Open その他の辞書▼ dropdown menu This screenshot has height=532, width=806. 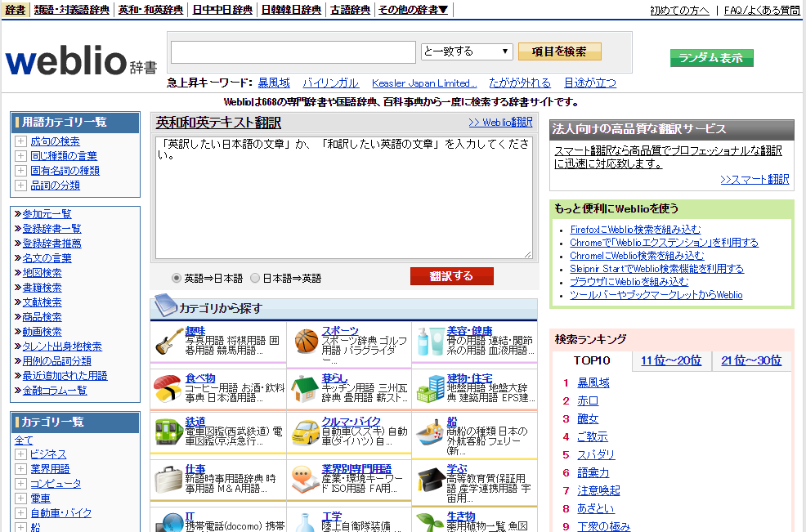pyautogui.click(x=414, y=10)
